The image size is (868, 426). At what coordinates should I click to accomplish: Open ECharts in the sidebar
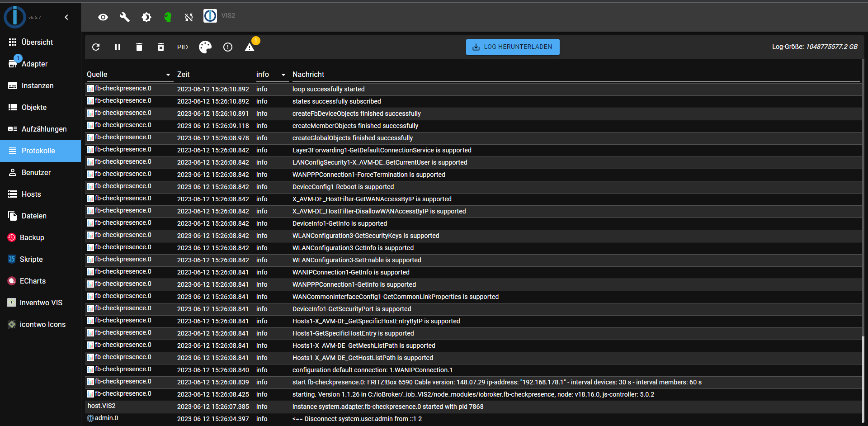(41, 281)
